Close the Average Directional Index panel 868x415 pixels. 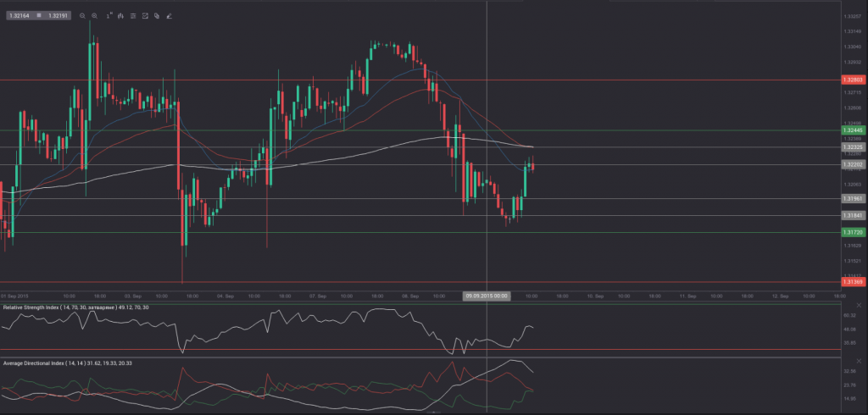click(860, 362)
